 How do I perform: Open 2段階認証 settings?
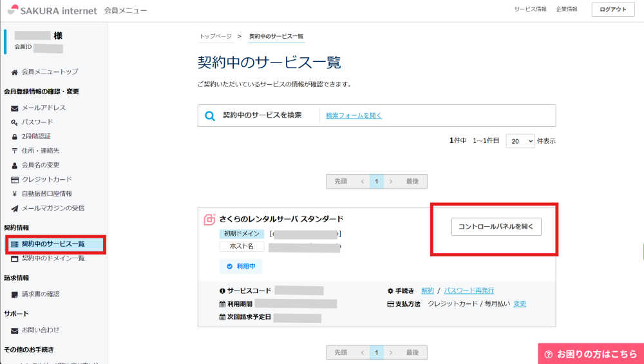(x=36, y=137)
